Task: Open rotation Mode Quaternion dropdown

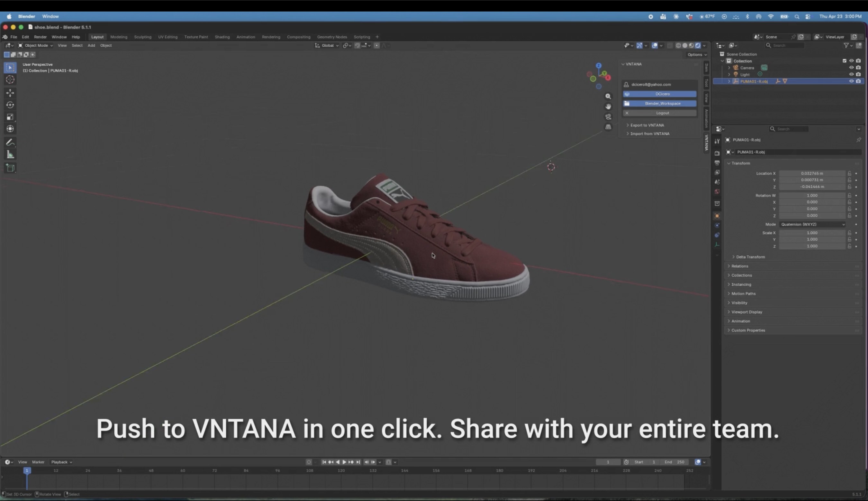Action: pos(812,224)
